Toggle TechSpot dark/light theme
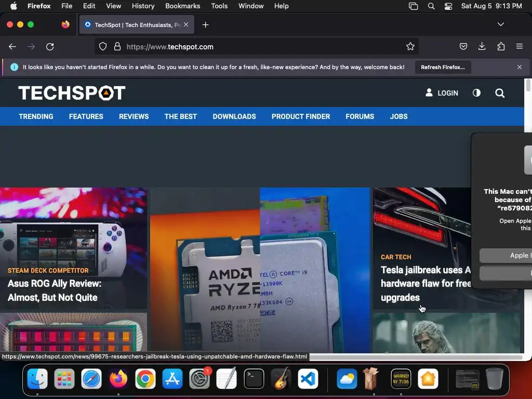This screenshot has height=399, width=532. (x=476, y=93)
